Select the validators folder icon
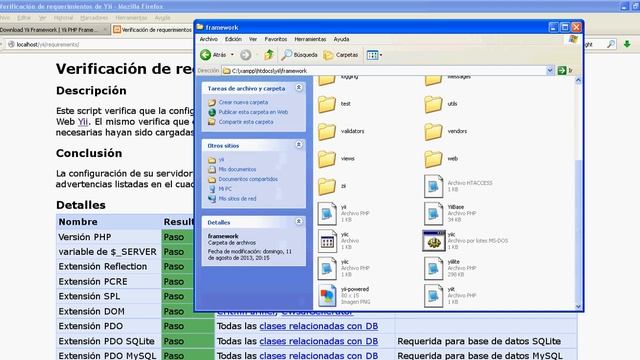Image resolution: width=640 pixels, height=360 pixels. tap(327, 131)
